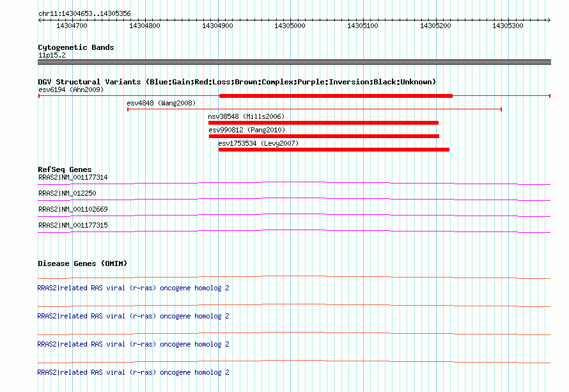Open transcript RRAS2|NM_001177315
The width and height of the screenshot is (569, 392).
point(73,225)
